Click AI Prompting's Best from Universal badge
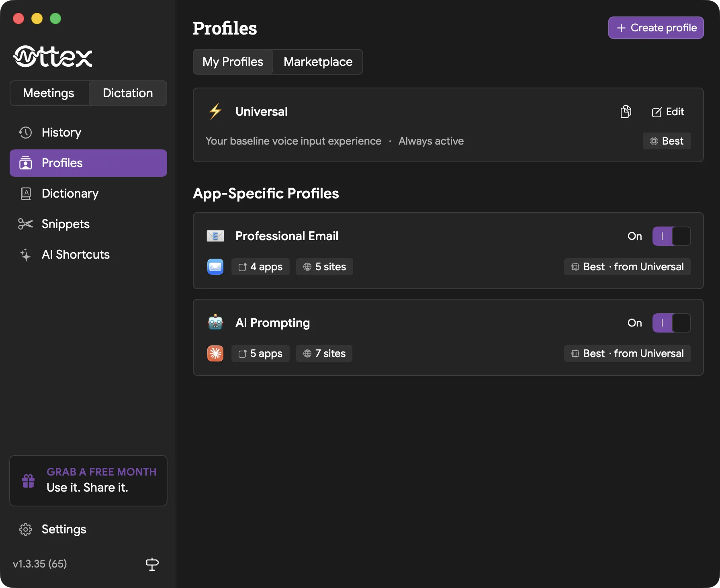This screenshot has width=720, height=588. click(x=628, y=353)
